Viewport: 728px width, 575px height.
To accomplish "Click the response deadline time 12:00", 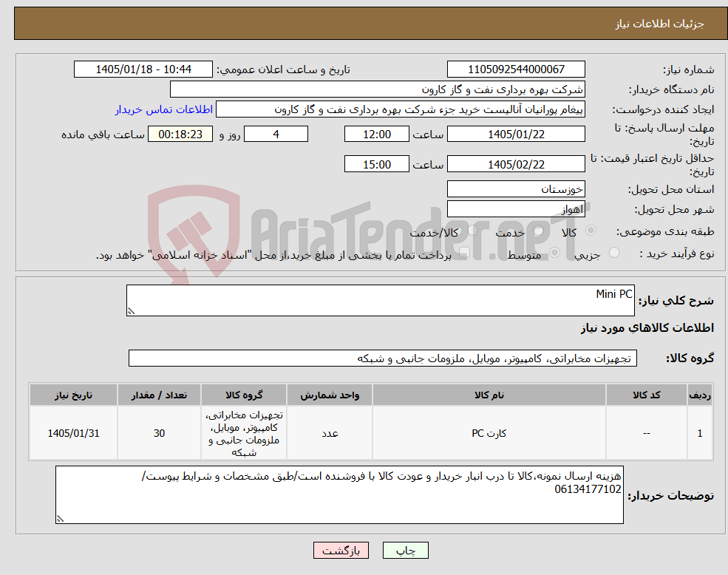I will 376,135.
